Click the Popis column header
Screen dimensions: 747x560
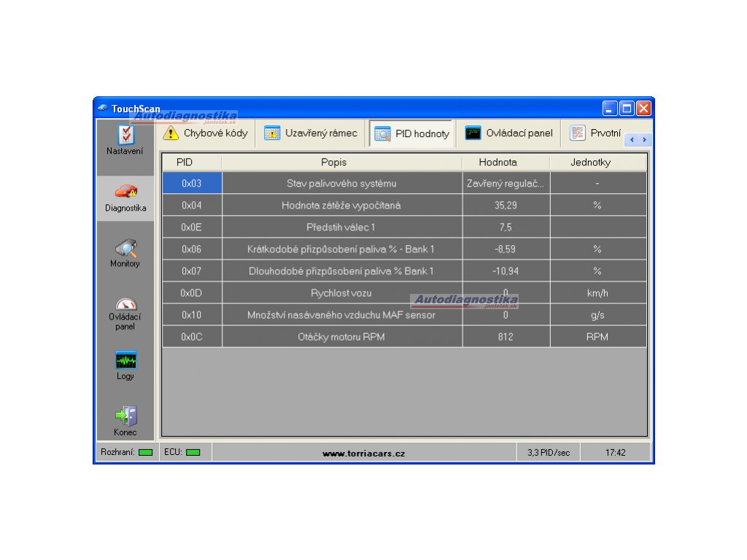click(334, 163)
